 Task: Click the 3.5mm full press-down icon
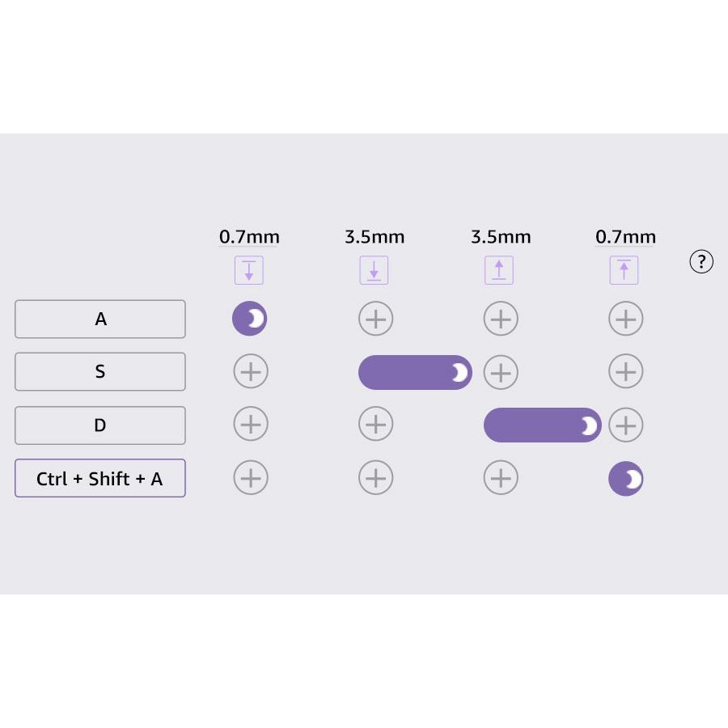coord(374,270)
